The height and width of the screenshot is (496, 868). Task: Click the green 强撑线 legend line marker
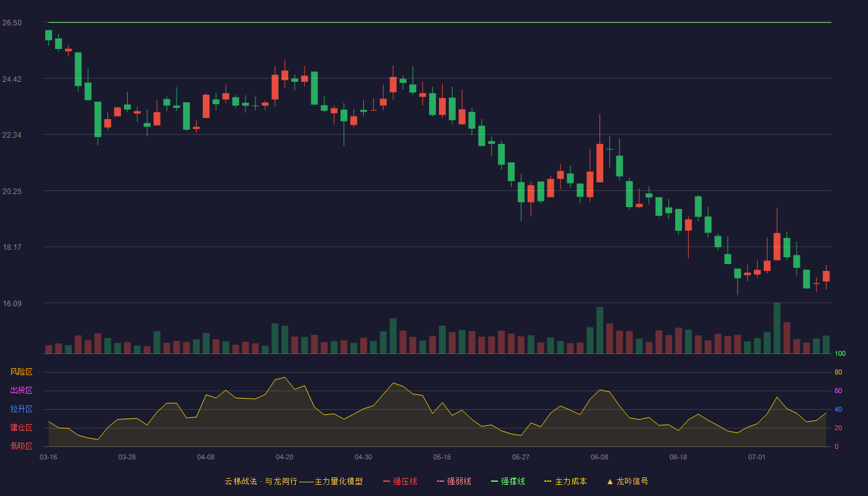[494, 481]
